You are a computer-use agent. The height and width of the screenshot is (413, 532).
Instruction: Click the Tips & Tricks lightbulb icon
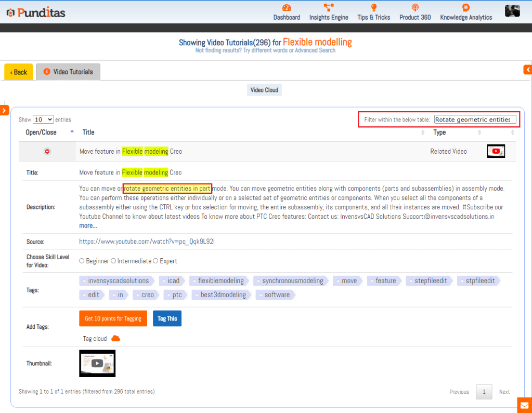pyautogui.click(x=373, y=7)
